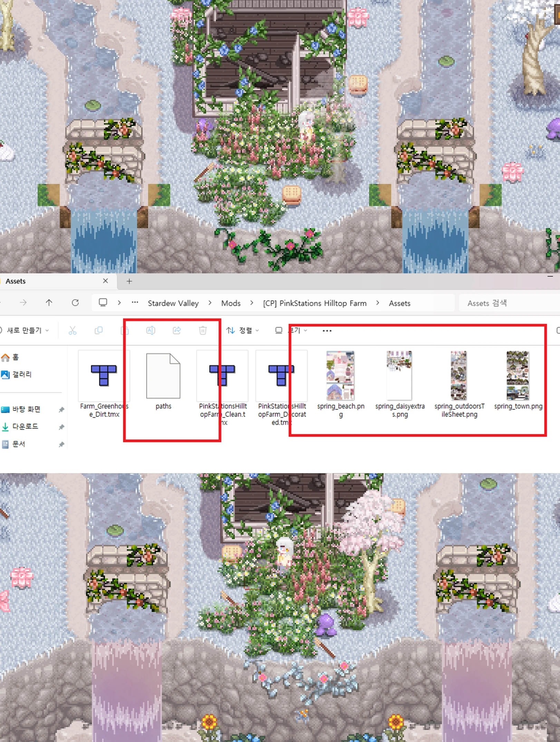Navigate to Stardew Valley breadcrumb
This screenshot has height=742, width=560.
click(x=173, y=303)
